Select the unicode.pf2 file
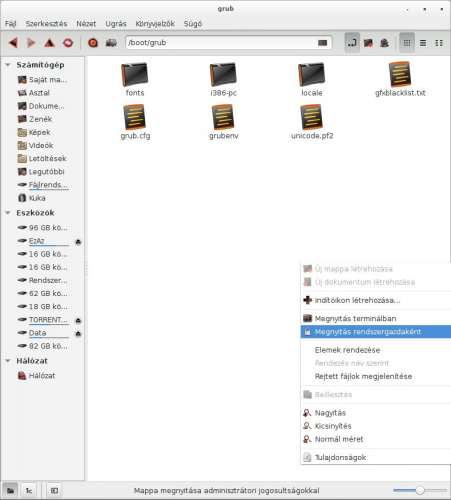The height and width of the screenshot is (500, 451). 312,122
